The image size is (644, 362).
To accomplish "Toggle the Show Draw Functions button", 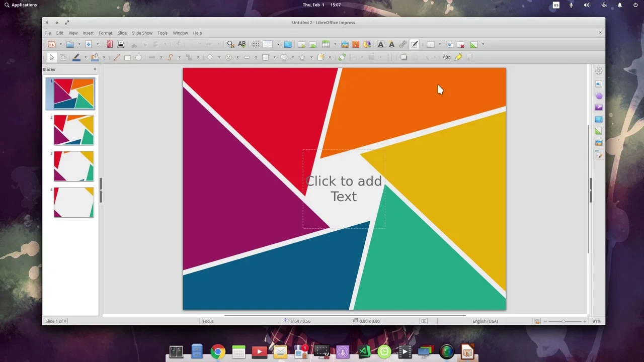I will [414, 45].
